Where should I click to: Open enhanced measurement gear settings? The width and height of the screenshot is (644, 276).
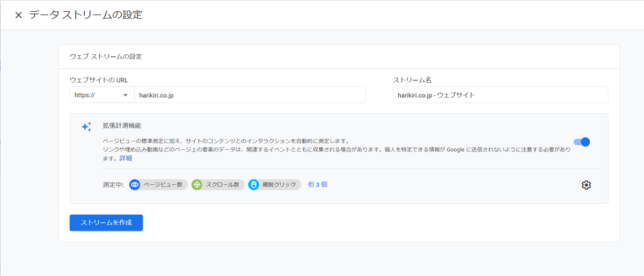(x=586, y=185)
